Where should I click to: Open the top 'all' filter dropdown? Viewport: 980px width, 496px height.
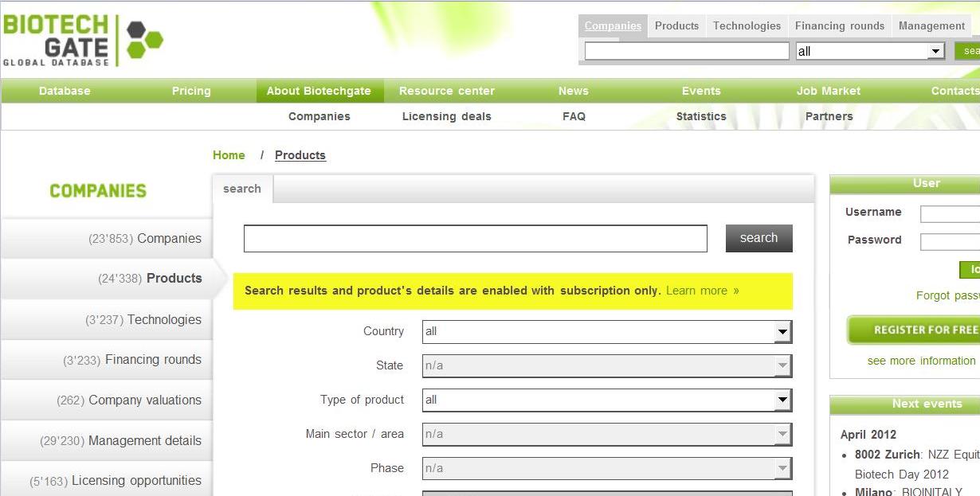(x=870, y=51)
